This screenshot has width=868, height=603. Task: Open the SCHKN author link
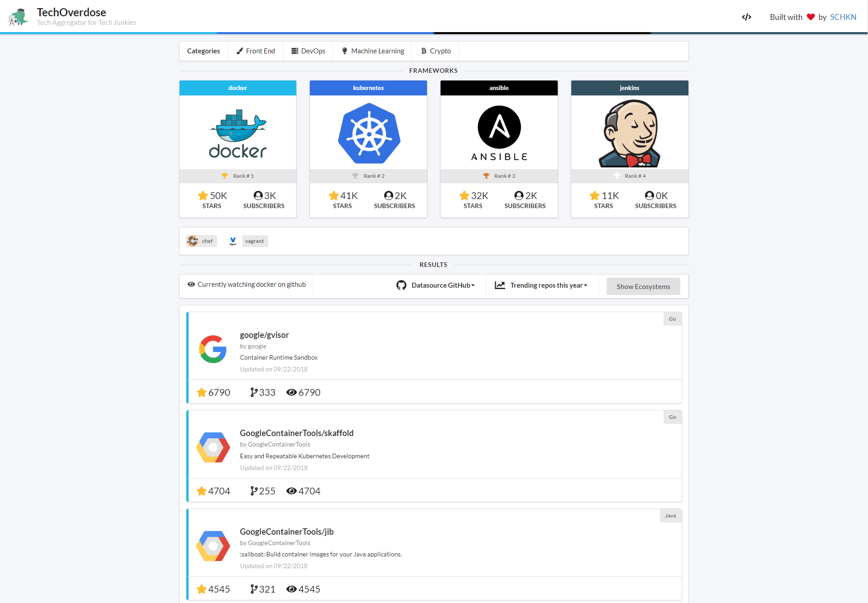point(843,17)
